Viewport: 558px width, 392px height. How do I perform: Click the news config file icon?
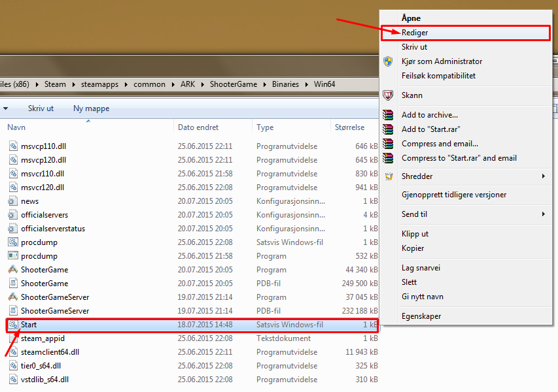(13, 201)
